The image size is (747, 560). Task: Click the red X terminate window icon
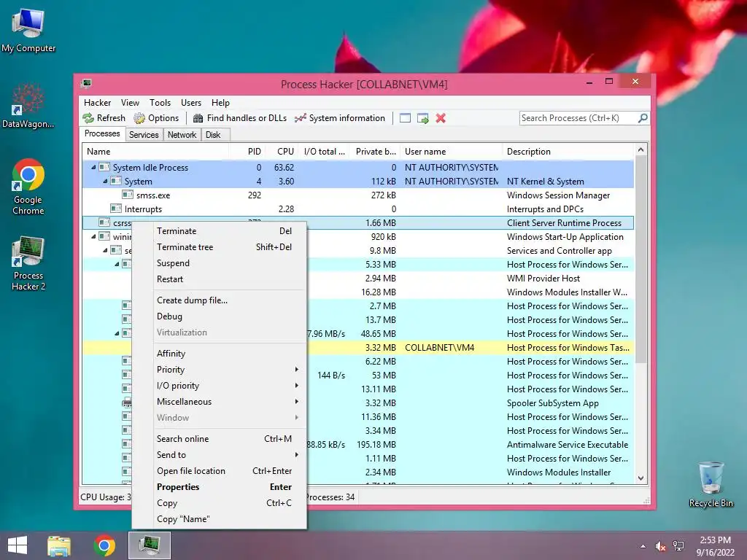tap(441, 118)
